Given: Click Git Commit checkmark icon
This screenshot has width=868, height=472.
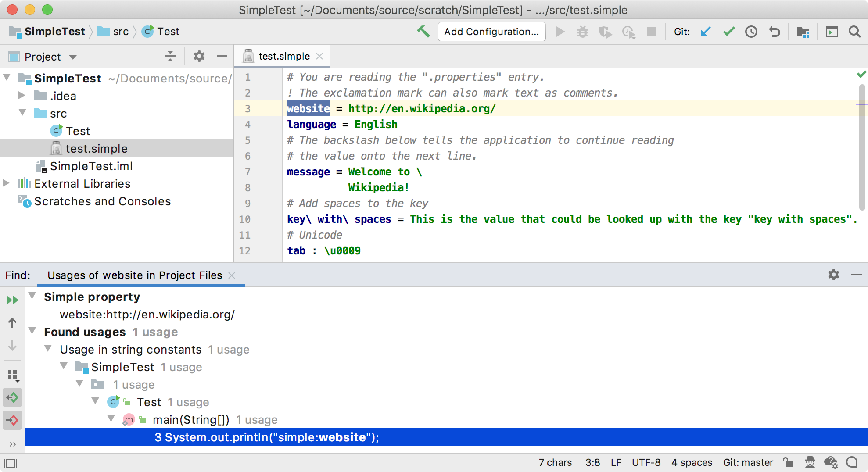Looking at the screenshot, I should 728,32.
